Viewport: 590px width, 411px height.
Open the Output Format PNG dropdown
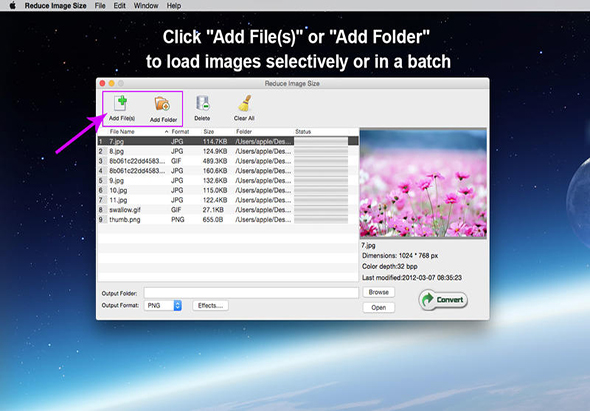163,306
